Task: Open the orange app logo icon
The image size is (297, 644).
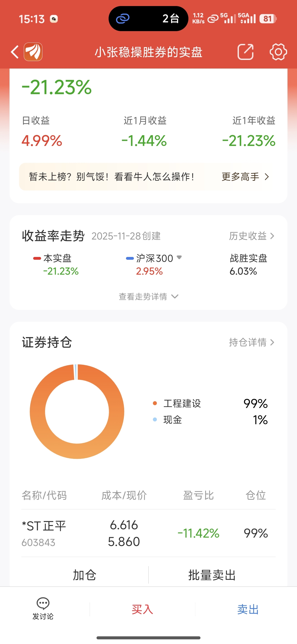Action: pyautogui.click(x=33, y=52)
